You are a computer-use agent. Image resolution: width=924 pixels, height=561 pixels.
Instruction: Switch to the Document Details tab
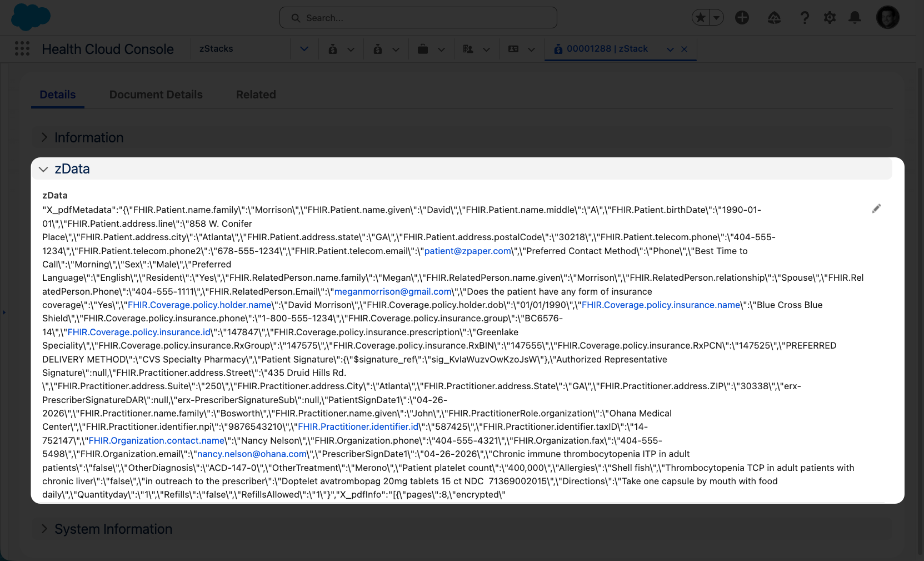(x=156, y=95)
